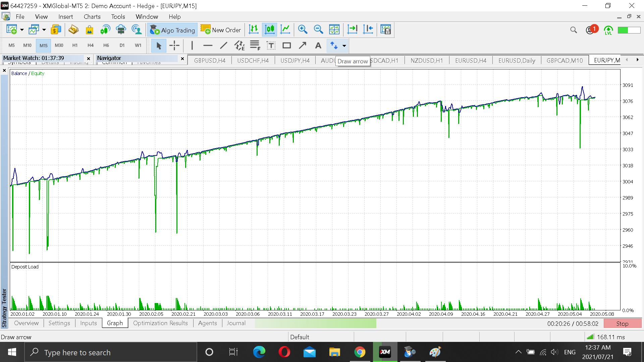
Task: Switch chart to line chart
Action: (285, 30)
